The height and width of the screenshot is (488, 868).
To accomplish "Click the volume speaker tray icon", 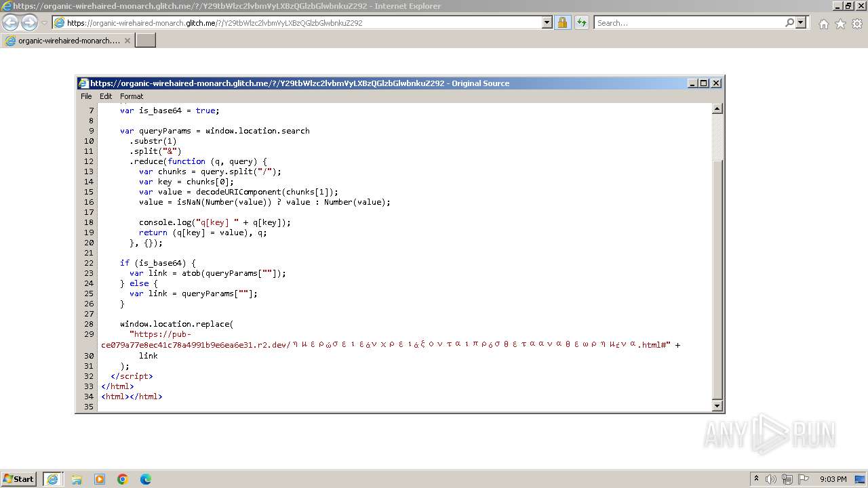I will coord(771,479).
